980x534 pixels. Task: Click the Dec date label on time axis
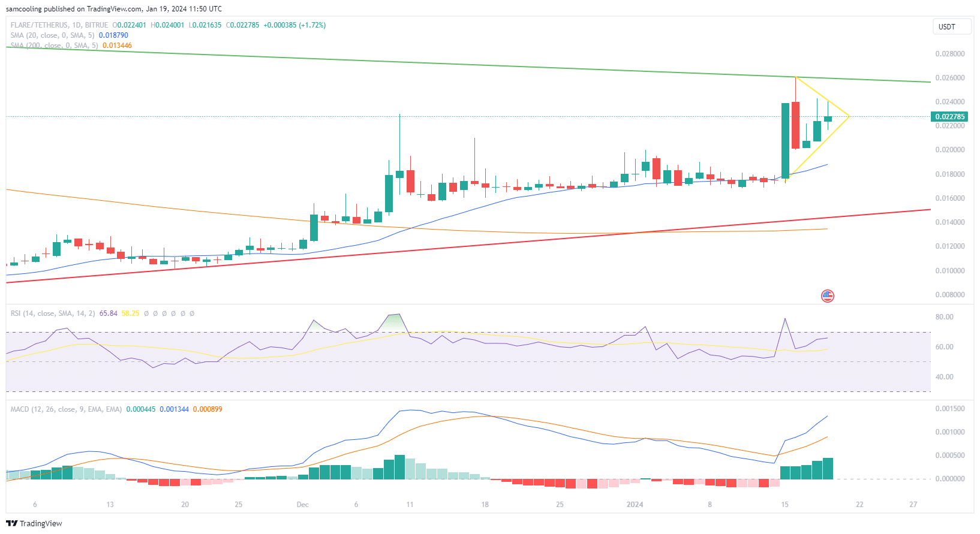pos(303,505)
